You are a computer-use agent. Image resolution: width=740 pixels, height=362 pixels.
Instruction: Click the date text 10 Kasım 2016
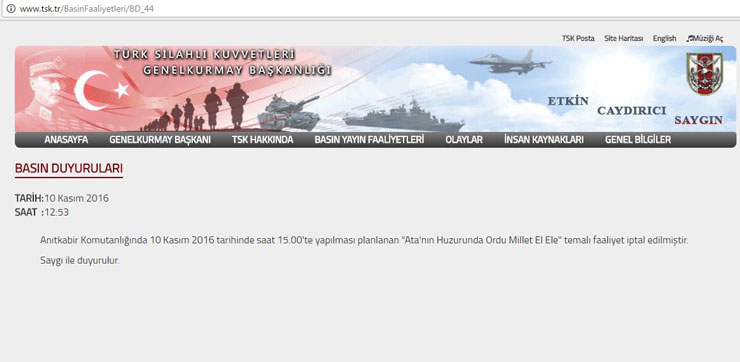point(76,198)
